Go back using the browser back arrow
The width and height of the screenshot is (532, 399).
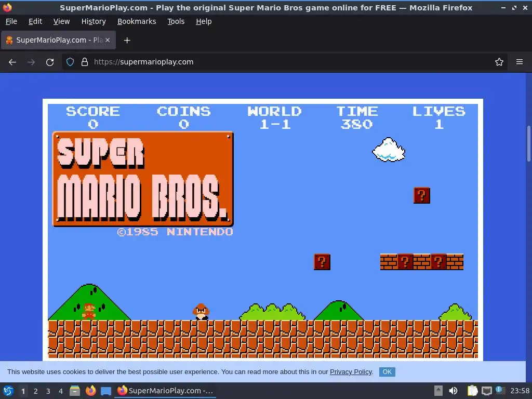click(12, 62)
